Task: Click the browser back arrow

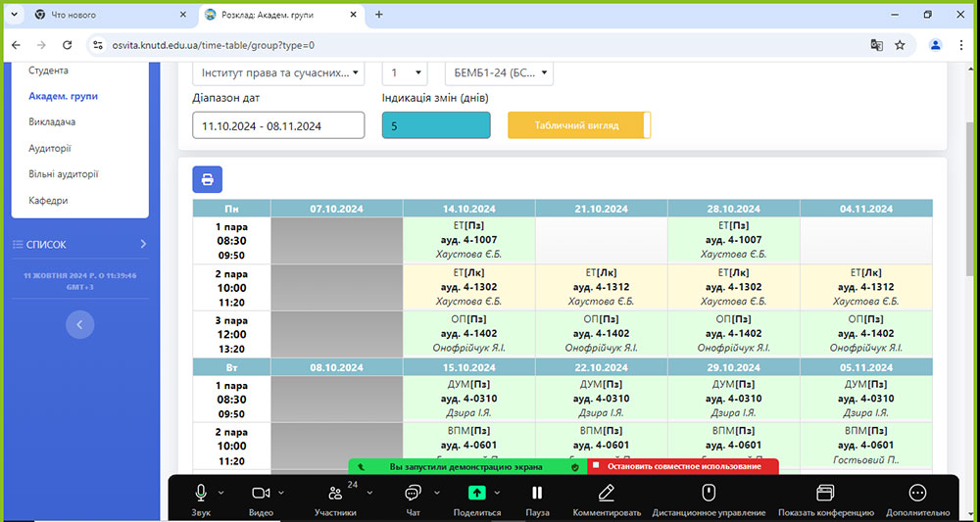Action: click(x=17, y=45)
